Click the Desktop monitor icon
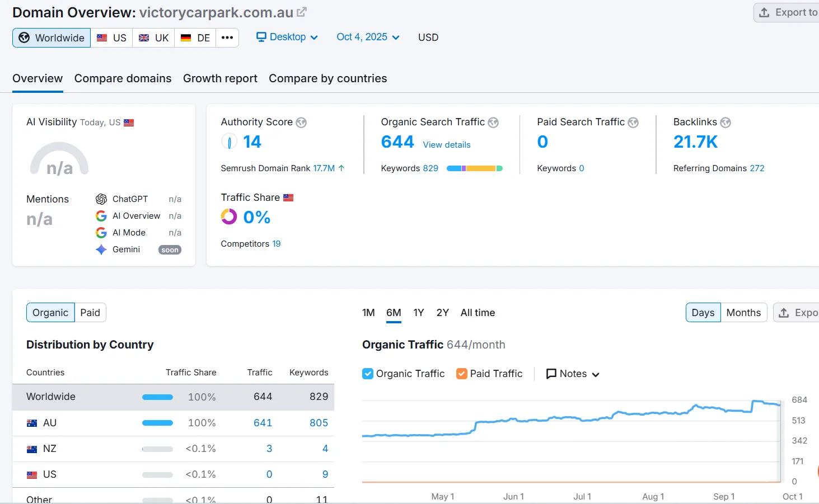This screenshot has width=819, height=504. tap(261, 37)
